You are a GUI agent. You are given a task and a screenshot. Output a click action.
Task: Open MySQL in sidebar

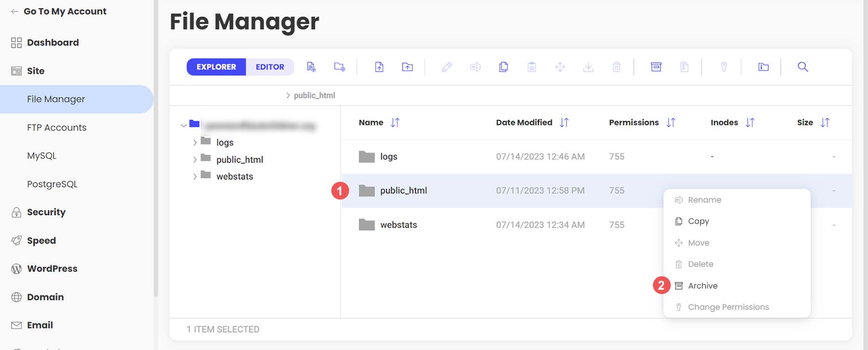pyautogui.click(x=41, y=156)
